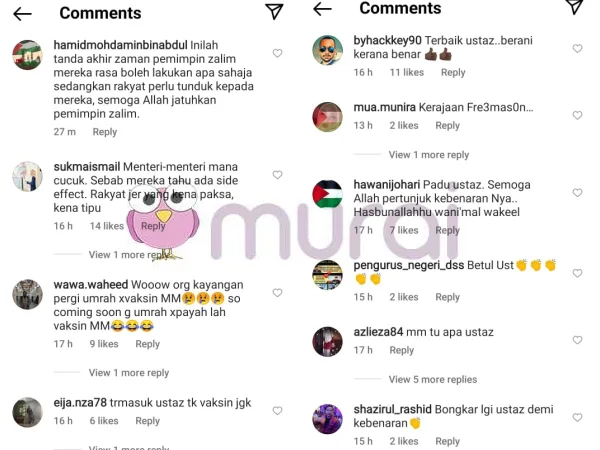View the 7 likes on hawanijohari's comment
This screenshot has height=450, width=600.
pos(404,230)
